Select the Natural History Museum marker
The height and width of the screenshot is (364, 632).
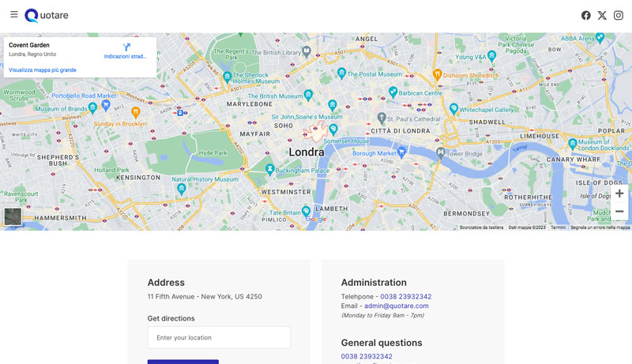(x=182, y=189)
